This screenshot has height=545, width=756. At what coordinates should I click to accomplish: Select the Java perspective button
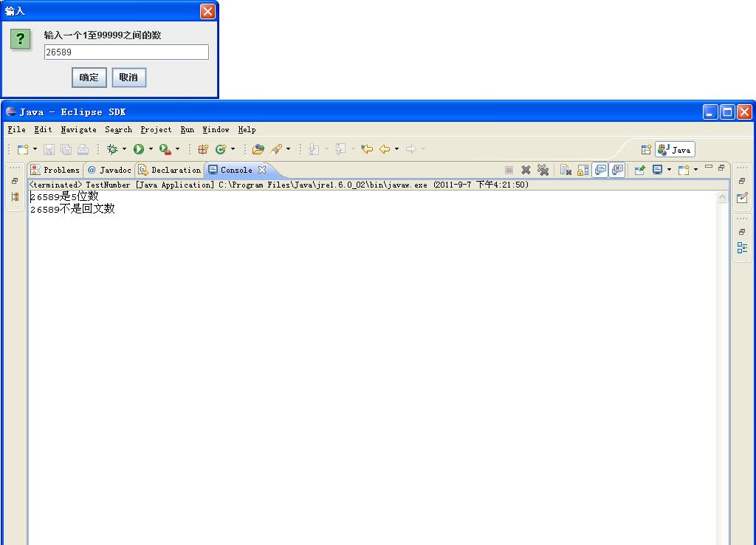click(x=675, y=149)
